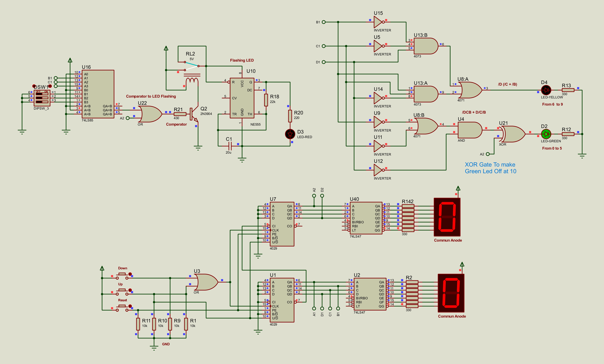Select 'Comparator to LED Flashing' text
The image size is (604, 364).
tap(151, 96)
